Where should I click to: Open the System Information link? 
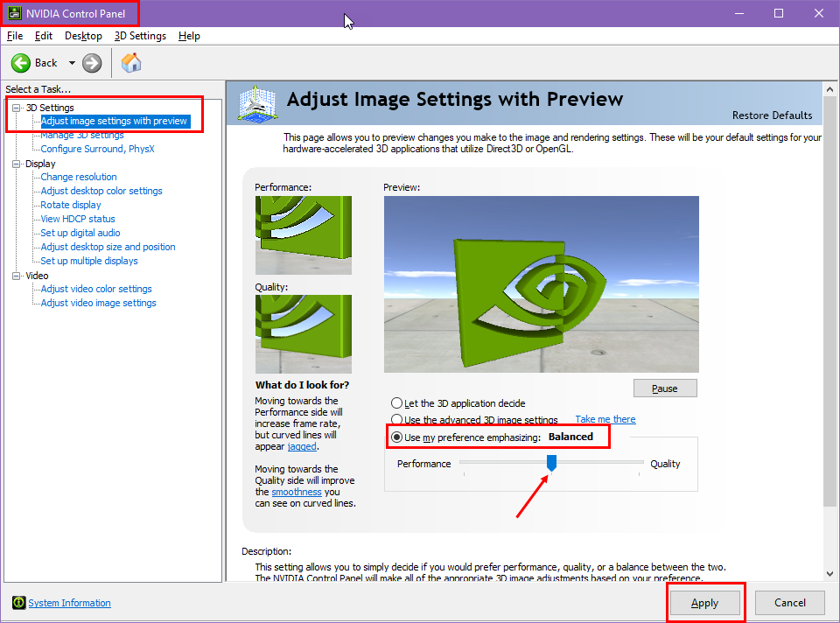(70, 603)
